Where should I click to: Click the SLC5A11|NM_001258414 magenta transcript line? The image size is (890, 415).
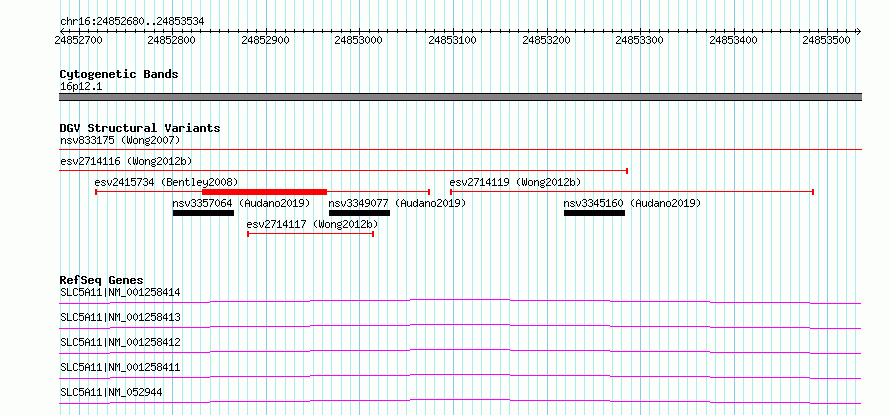point(460,301)
